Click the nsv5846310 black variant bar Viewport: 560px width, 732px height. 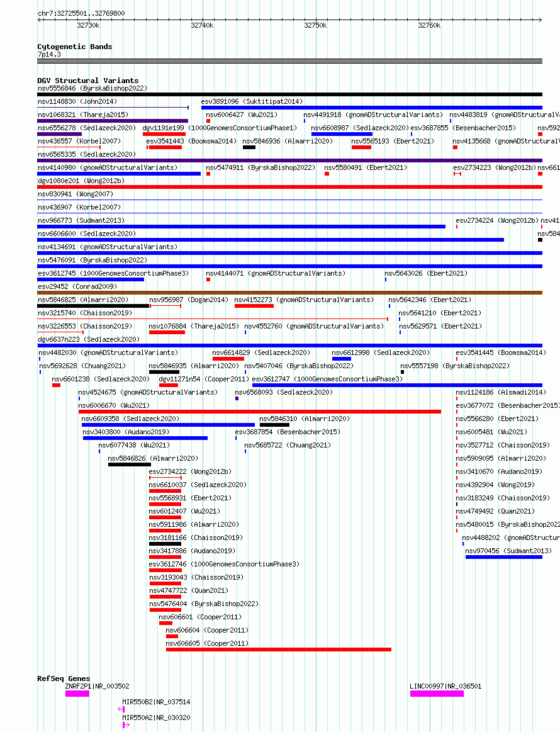(x=274, y=425)
